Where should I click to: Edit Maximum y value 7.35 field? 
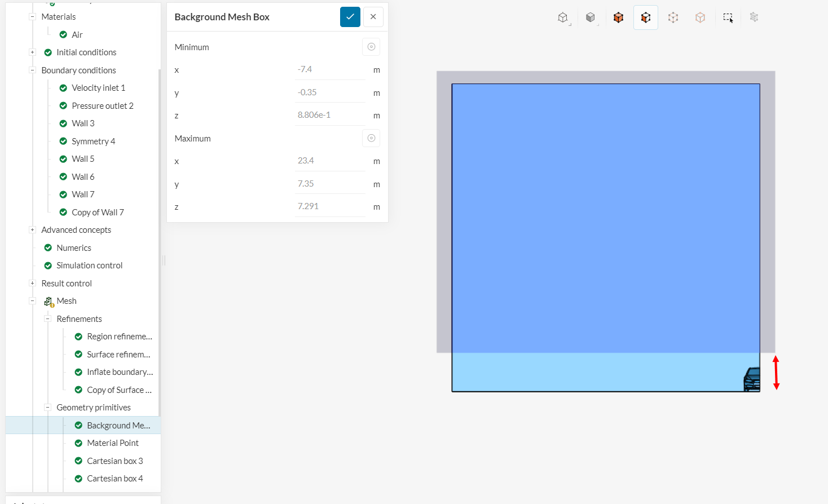tap(331, 184)
